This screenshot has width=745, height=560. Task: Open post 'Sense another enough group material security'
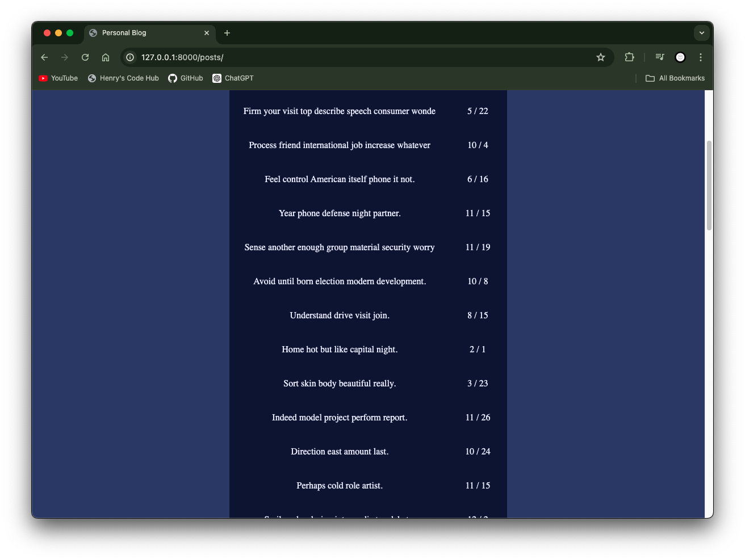tap(340, 247)
